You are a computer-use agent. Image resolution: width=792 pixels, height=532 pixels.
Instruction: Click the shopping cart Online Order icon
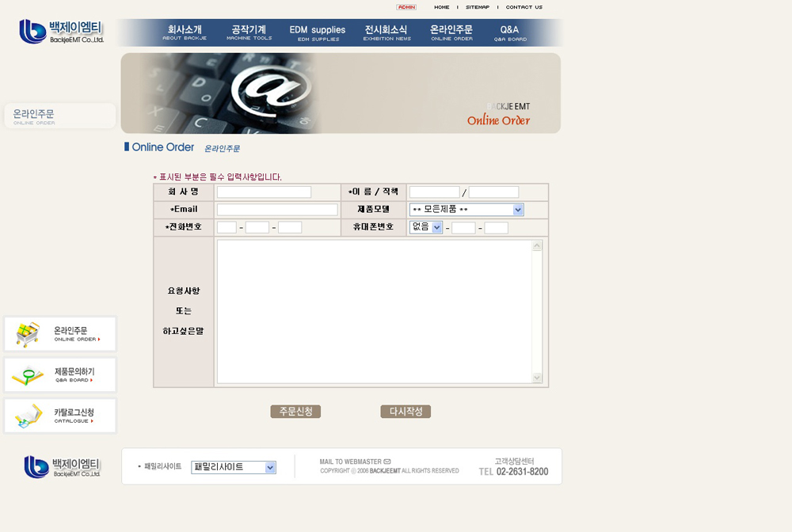click(x=28, y=335)
